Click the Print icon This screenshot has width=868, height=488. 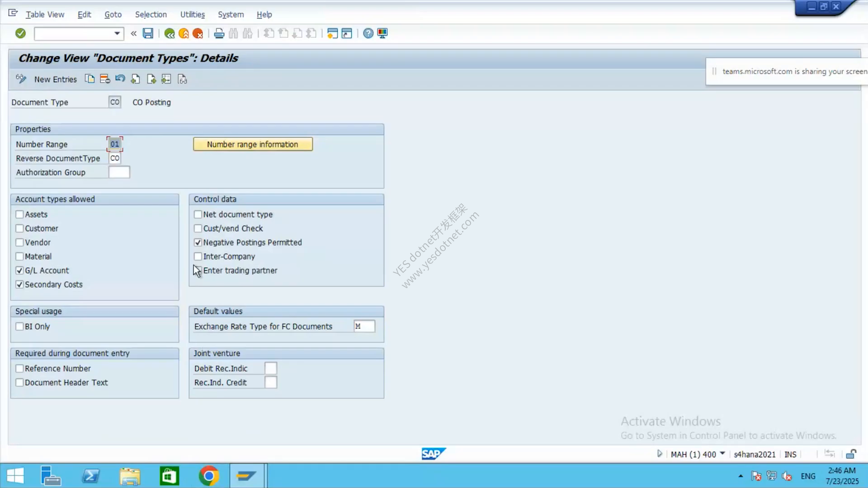219,33
